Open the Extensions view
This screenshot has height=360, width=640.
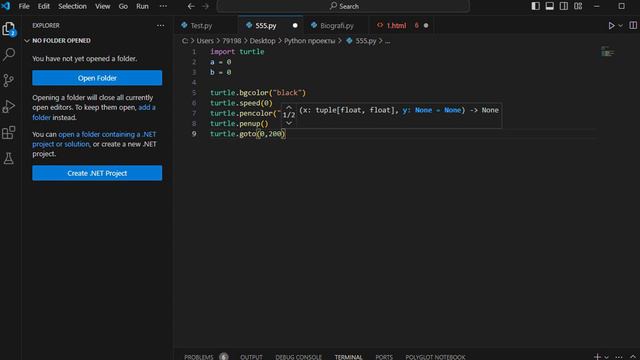click(x=9, y=133)
